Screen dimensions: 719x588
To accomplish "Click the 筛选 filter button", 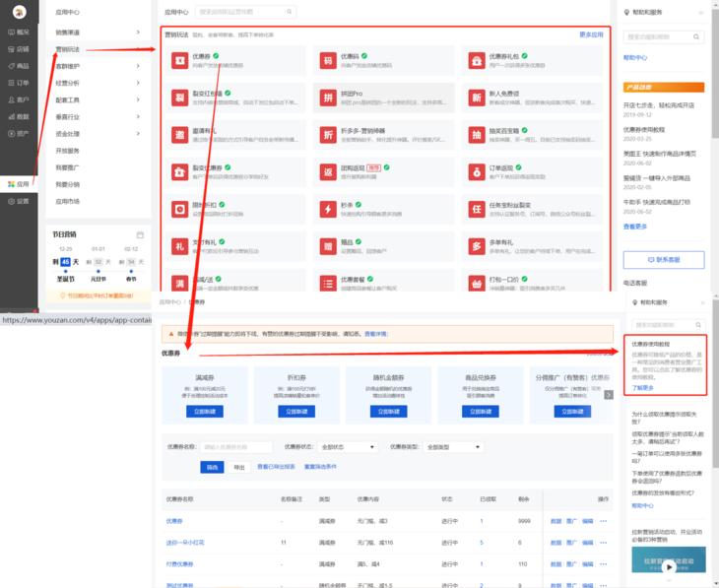I will tap(212, 468).
